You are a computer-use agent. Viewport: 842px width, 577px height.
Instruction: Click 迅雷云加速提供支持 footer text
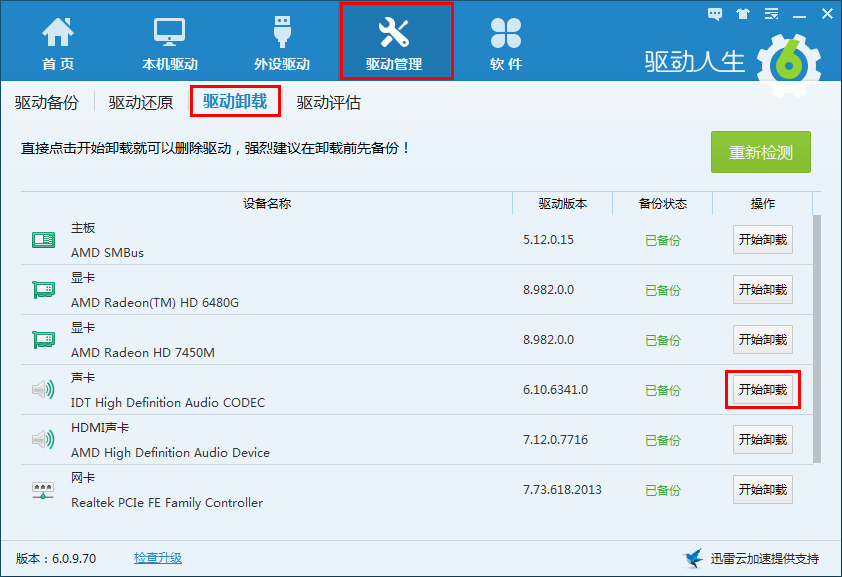point(765,558)
